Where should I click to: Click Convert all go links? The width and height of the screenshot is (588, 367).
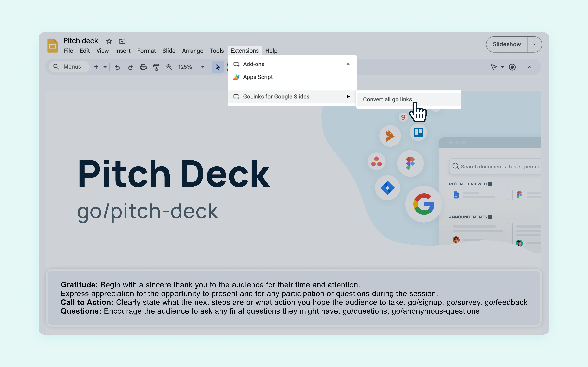click(x=387, y=99)
